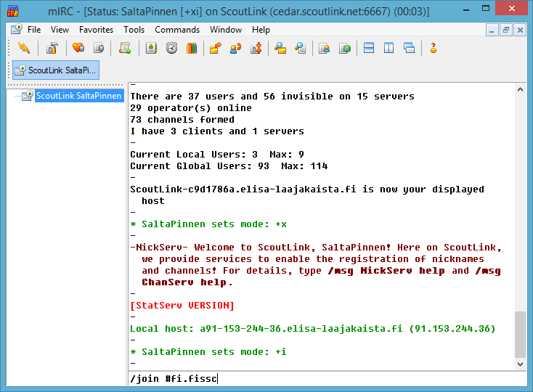
Task: Tile windows horizontally via toolbar icon
Action: (x=369, y=48)
